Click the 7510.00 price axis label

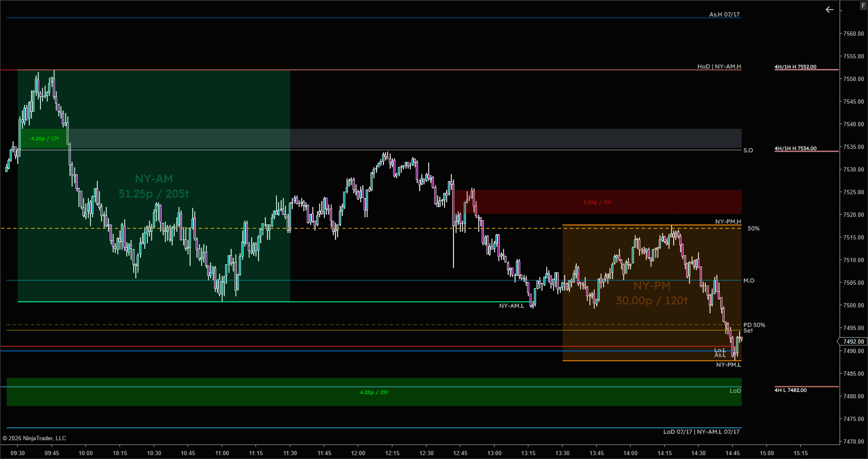(854, 260)
